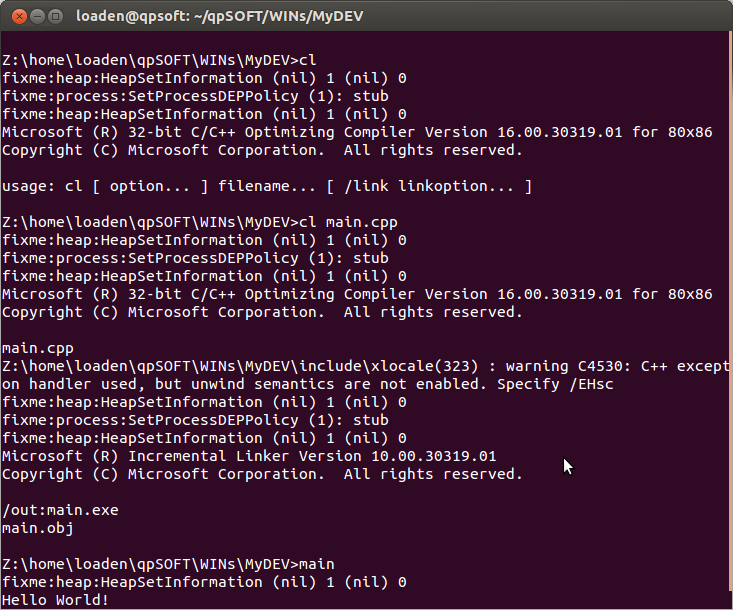
Task: Click the 'warning C4530' text
Action: click(x=567, y=366)
